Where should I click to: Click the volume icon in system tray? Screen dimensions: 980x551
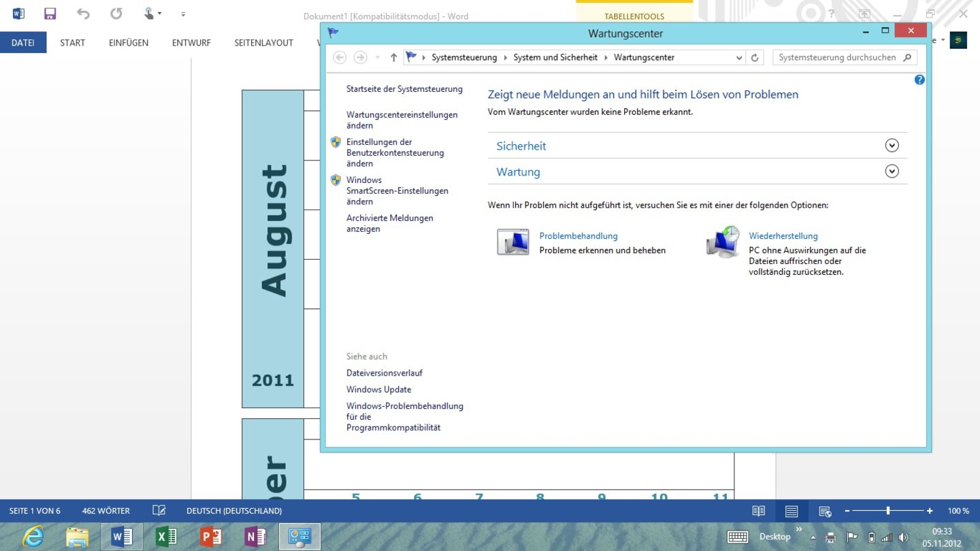click(902, 537)
